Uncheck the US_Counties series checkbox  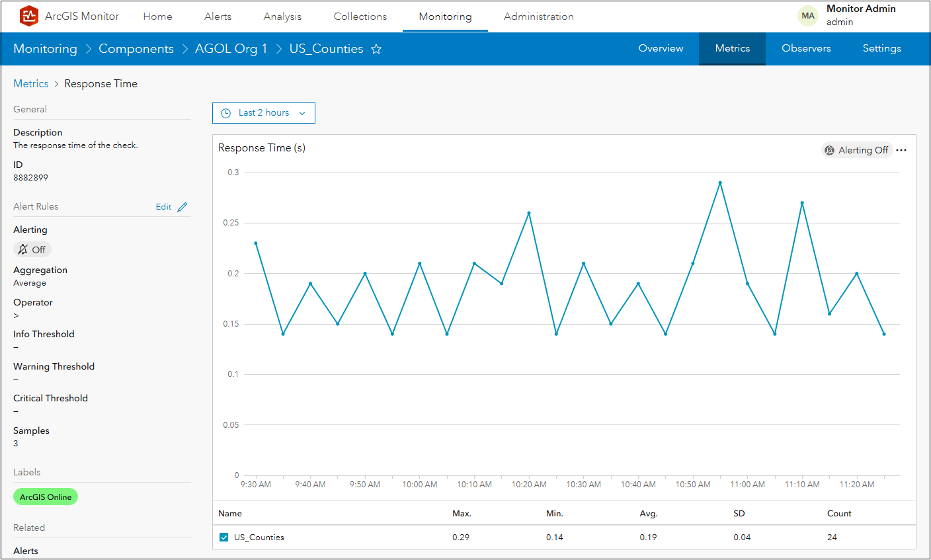pos(224,538)
